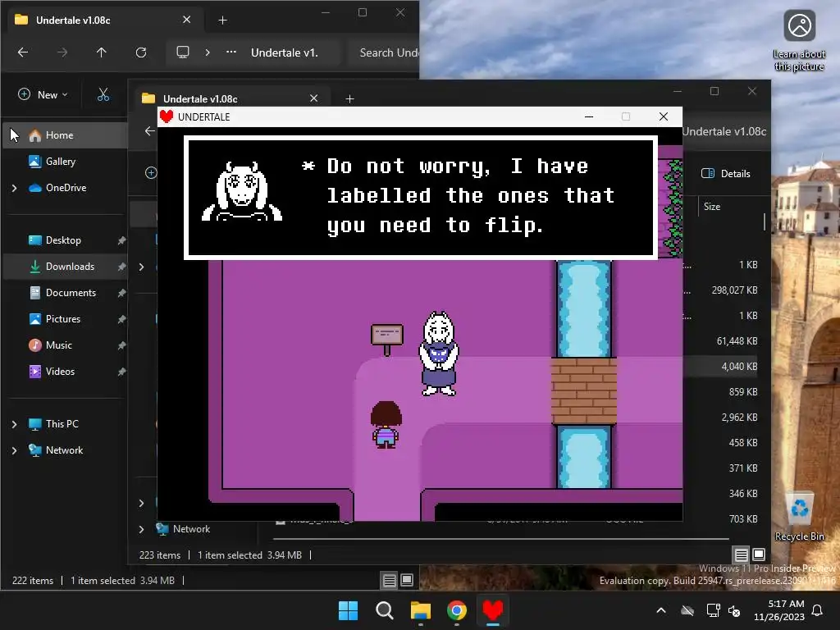Select This PC in navigation pane
This screenshot has height=630, width=840.
point(62,424)
